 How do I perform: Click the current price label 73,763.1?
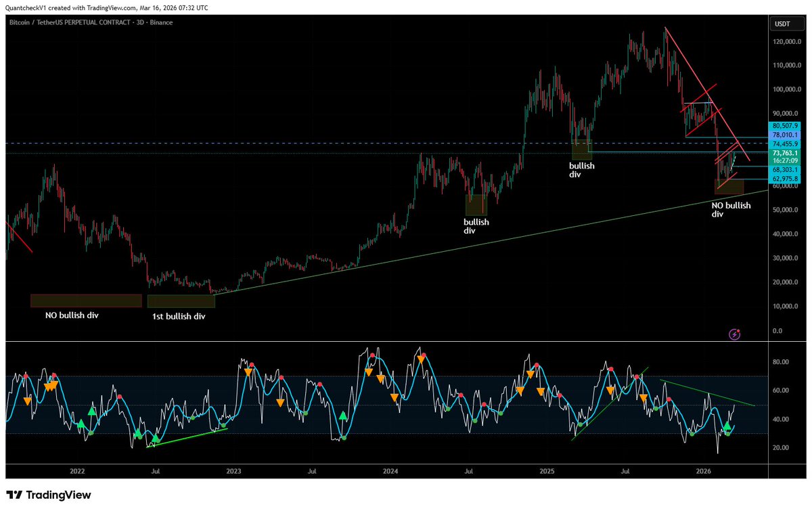(784, 154)
